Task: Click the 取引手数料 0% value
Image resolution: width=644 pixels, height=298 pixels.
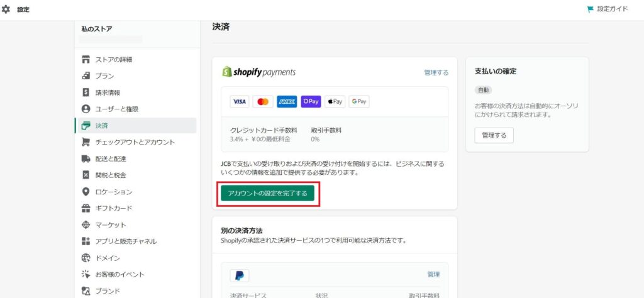Action: click(315, 140)
